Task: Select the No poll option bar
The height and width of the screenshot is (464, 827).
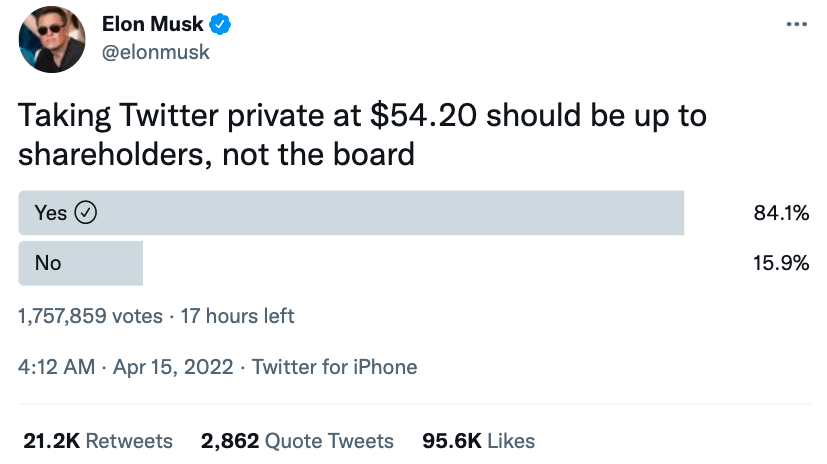Action: [x=81, y=263]
